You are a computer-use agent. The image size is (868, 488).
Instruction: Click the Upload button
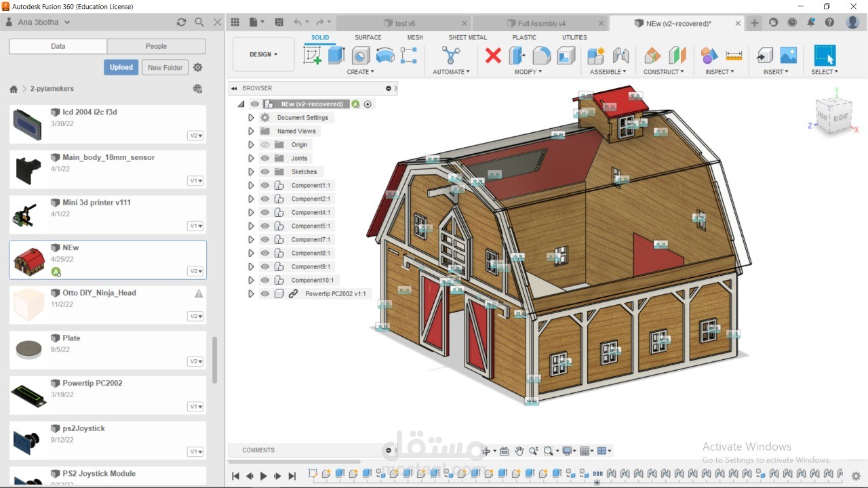121,67
